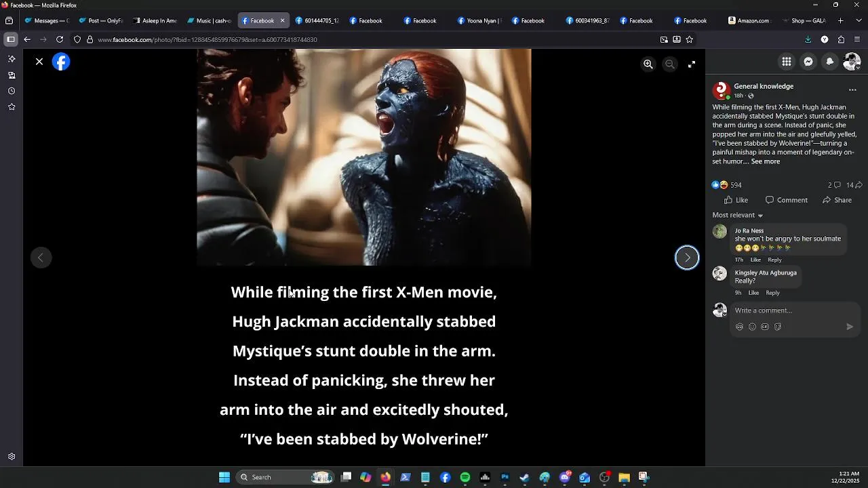Open Firefox application hamburger menu
Viewport: 868px width, 488px height.
[857, 39]
